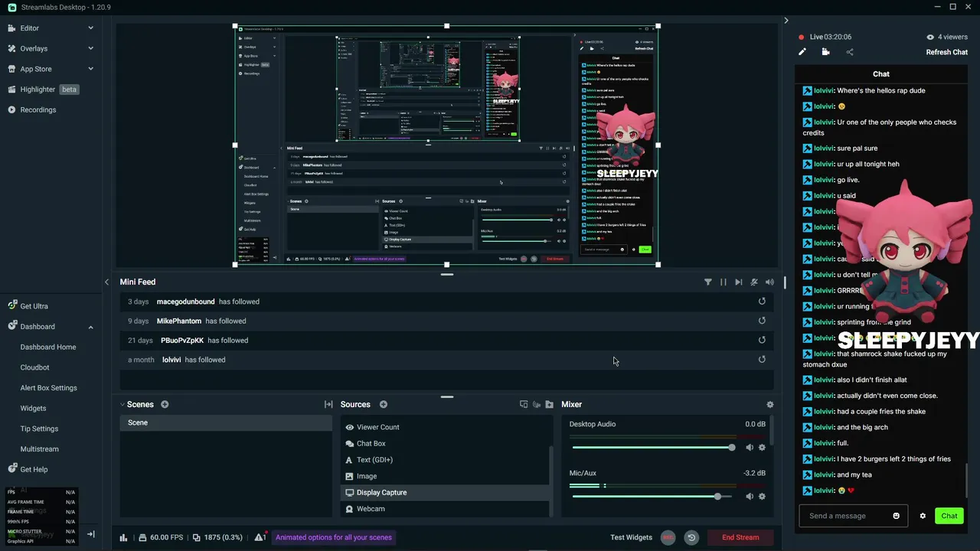980x551 pixels.
Task: Select the Text (GDI+) source
Action: click(x=445, y=460)
